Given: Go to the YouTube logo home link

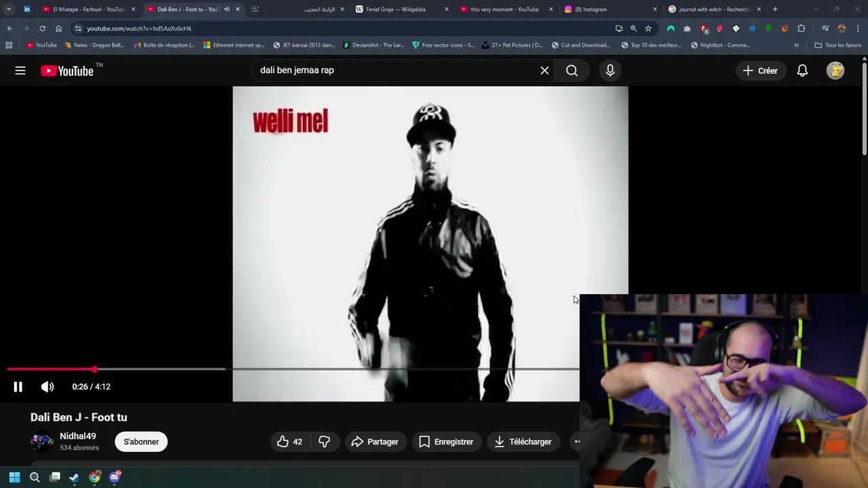Looking at the screenshot, I should (x=67, y=70).
